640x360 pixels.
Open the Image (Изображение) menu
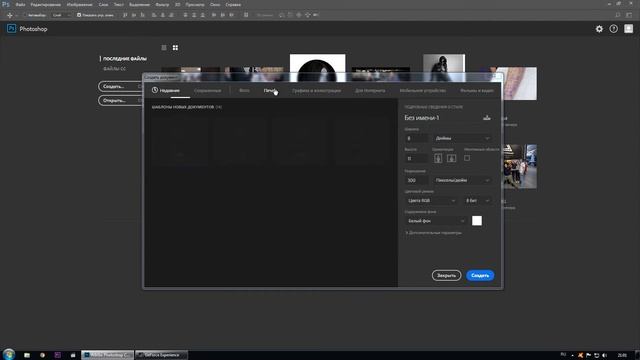point(80,4)
